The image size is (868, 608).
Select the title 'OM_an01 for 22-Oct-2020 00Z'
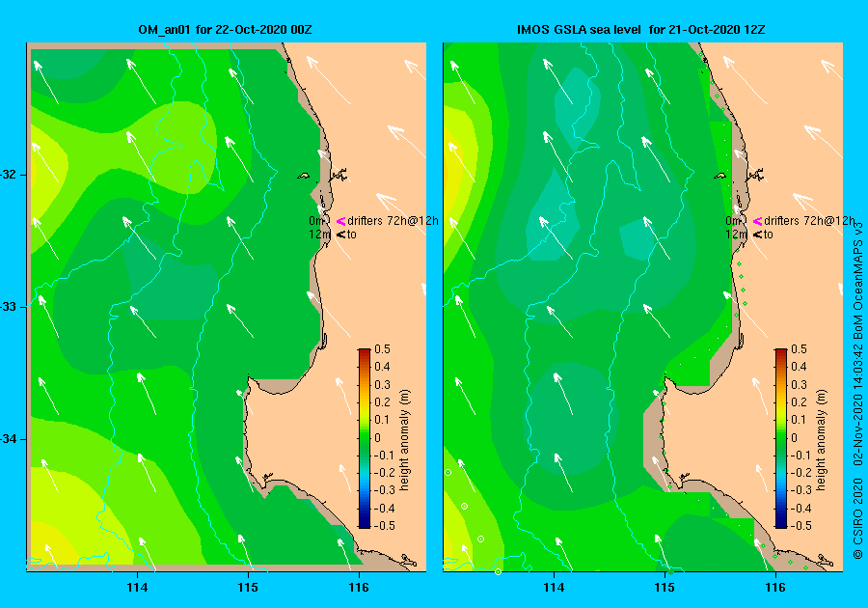click(225, 30)
